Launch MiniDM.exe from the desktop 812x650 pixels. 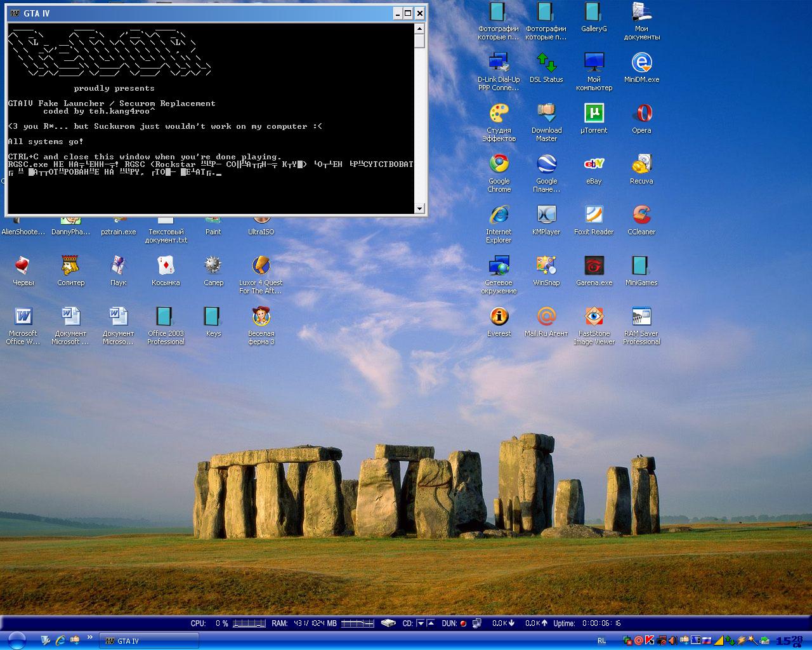click(641, 68)
